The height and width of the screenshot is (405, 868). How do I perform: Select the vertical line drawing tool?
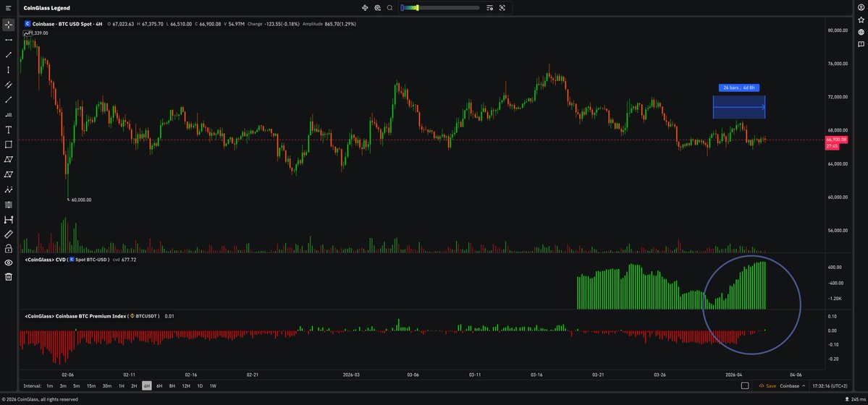pyautogui.click(x=8, y=69)
